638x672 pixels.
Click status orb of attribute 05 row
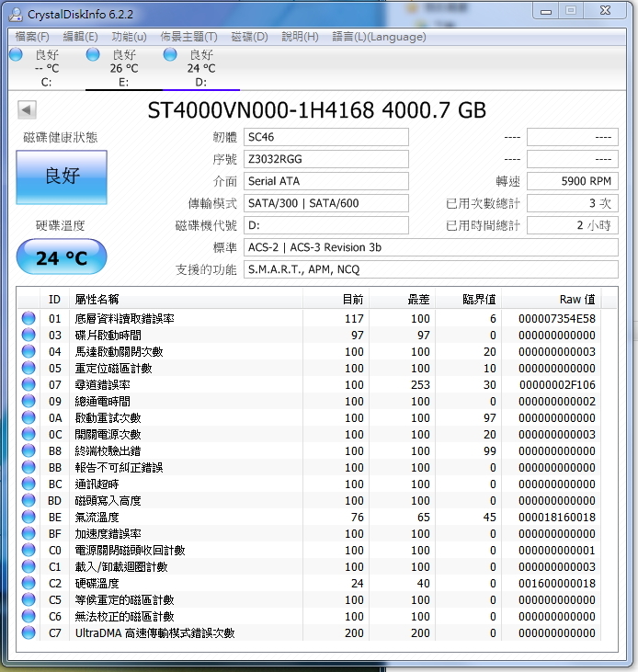point(28,368)
